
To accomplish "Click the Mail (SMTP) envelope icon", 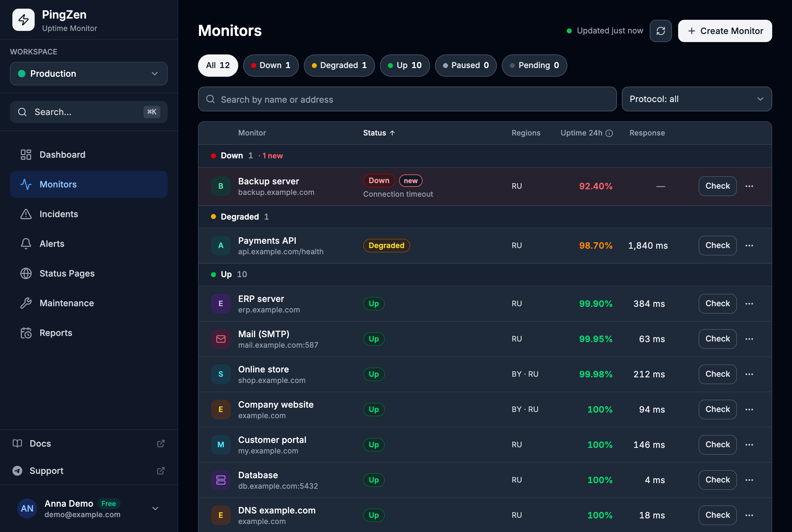I will click(x=221, y=339).
